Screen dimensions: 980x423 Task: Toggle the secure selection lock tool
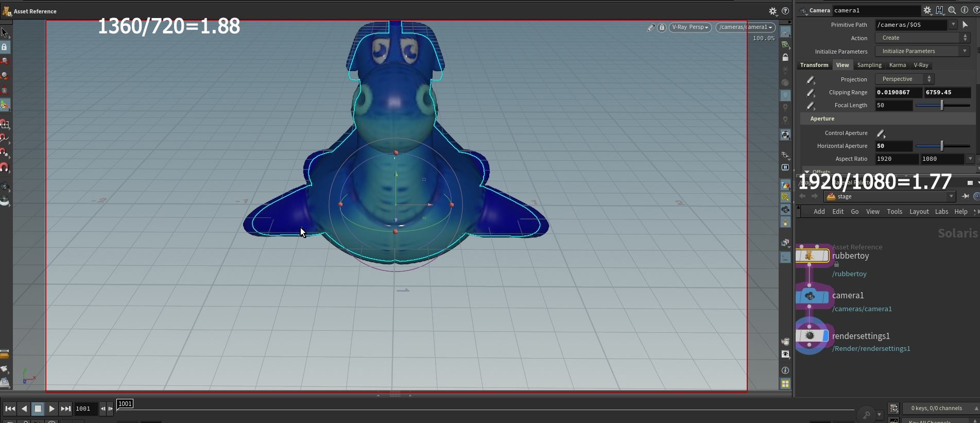click(x=5, y=47)
